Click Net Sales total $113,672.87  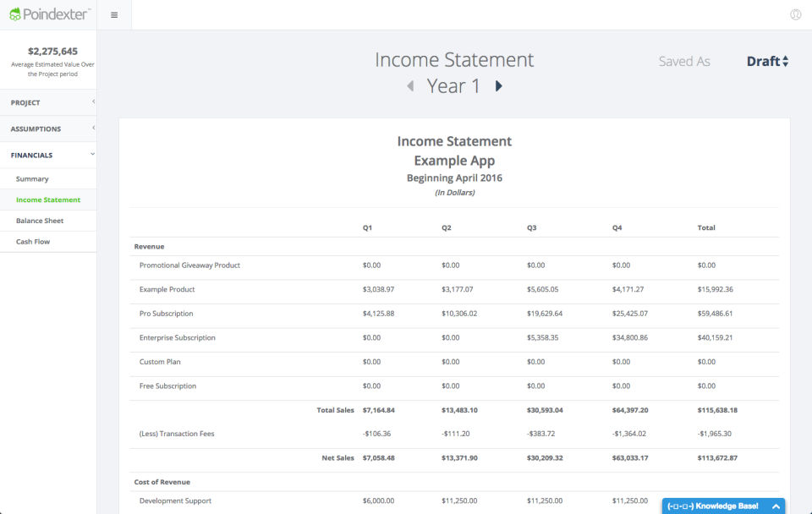point(717,458)
